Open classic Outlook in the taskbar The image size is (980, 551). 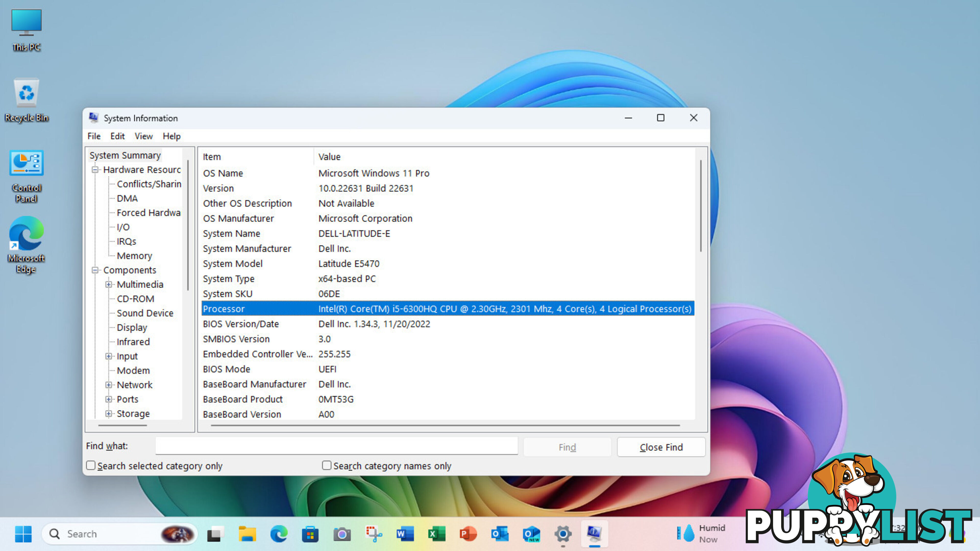point(499,534)
